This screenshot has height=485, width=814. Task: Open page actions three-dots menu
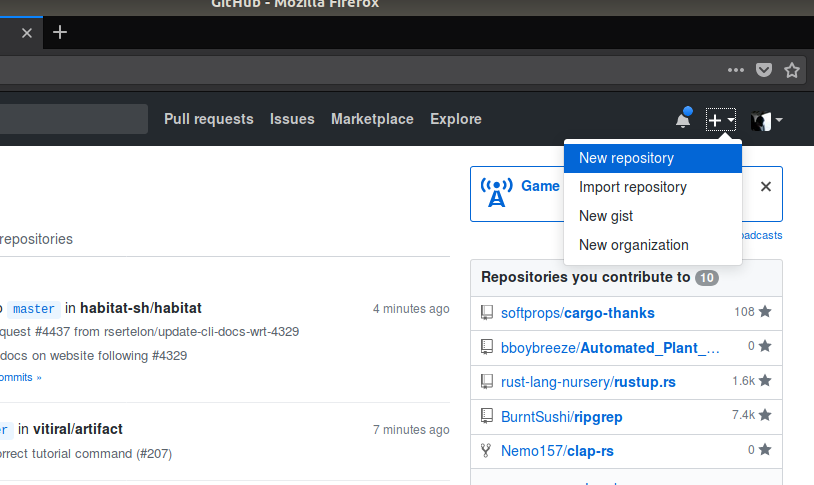(x=736, y=70)
